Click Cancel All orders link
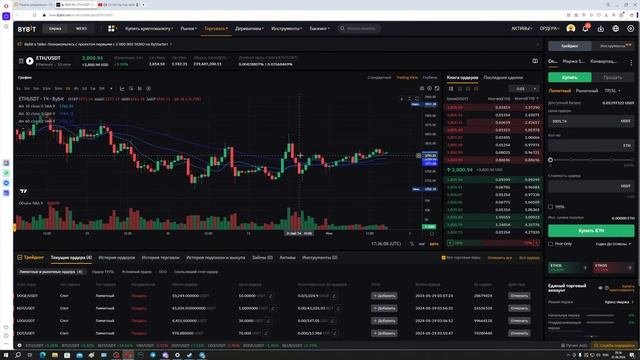This screenshot has width=640, height=360. click(x=500, y=258)
